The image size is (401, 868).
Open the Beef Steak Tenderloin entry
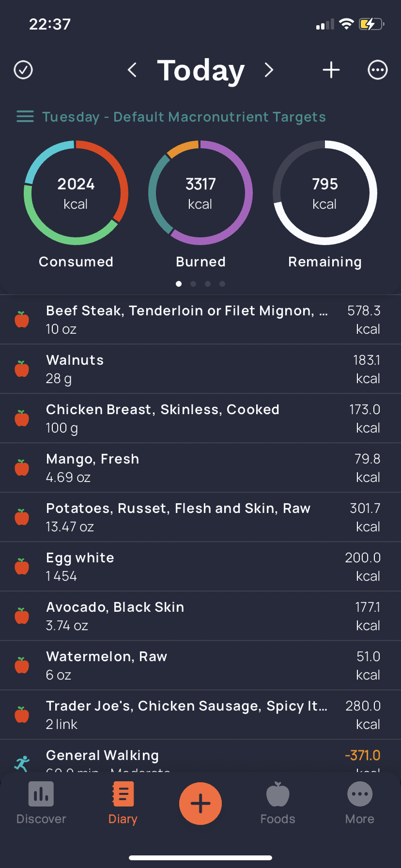coord(200,320)
